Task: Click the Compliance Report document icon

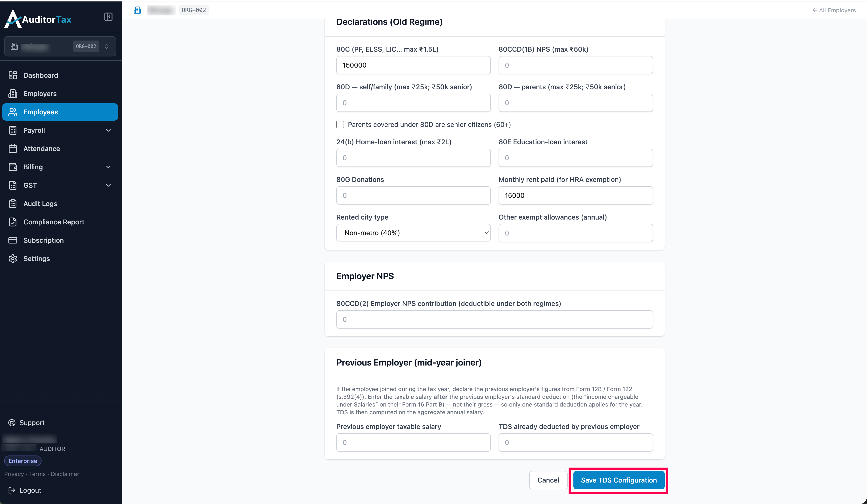Action: click(13, 222)
